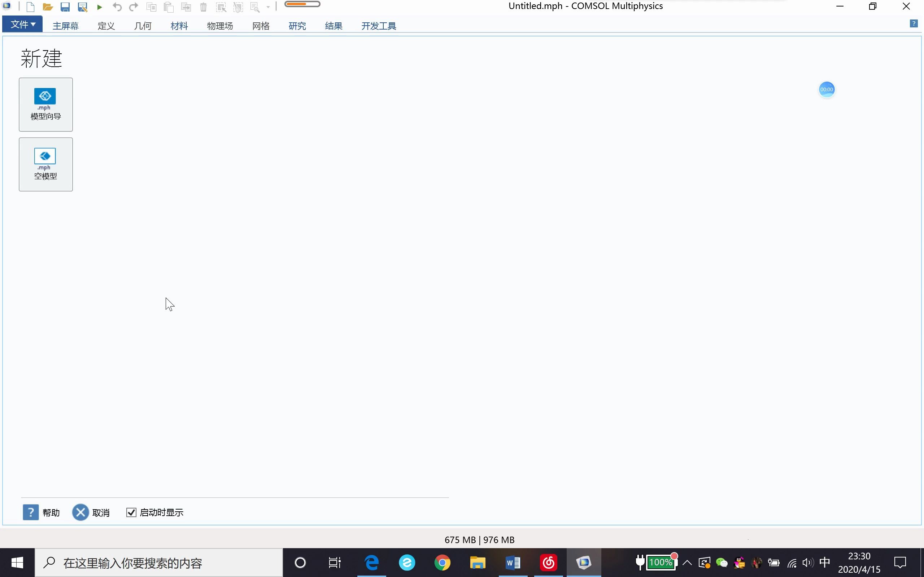Click the Windows taskbar search box

pos(159,563)
